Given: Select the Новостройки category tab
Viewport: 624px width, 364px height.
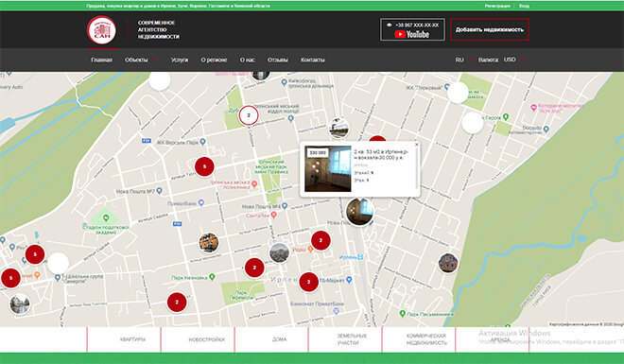Looking at the screenshot, I should 207,339.
